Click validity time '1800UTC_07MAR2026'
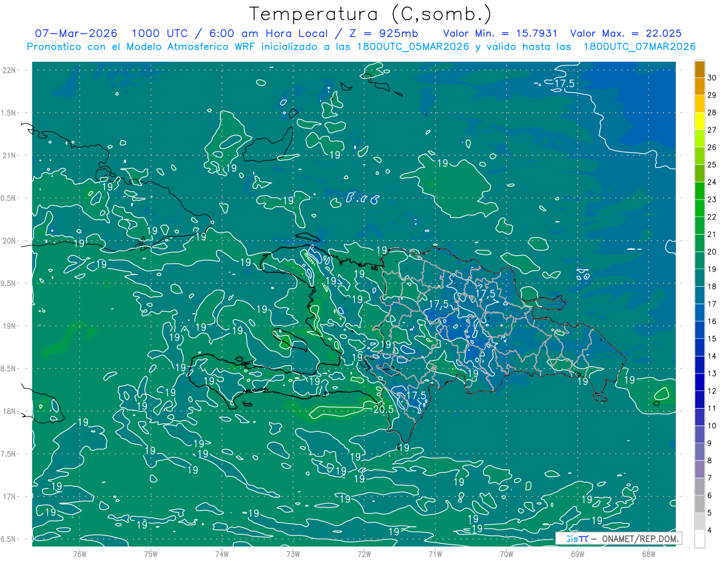This screenshot has width=728, height=562. (x=639, y=47)
